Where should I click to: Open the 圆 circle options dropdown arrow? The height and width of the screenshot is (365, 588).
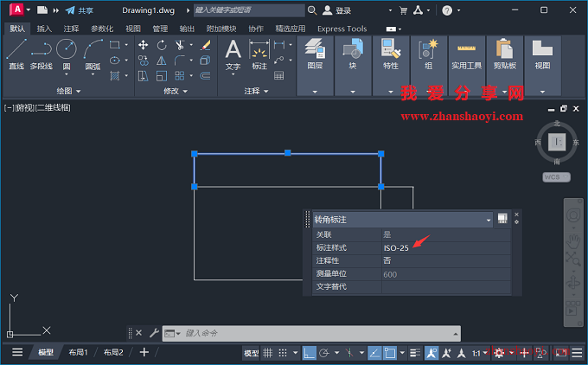click(x=67, y=74)
